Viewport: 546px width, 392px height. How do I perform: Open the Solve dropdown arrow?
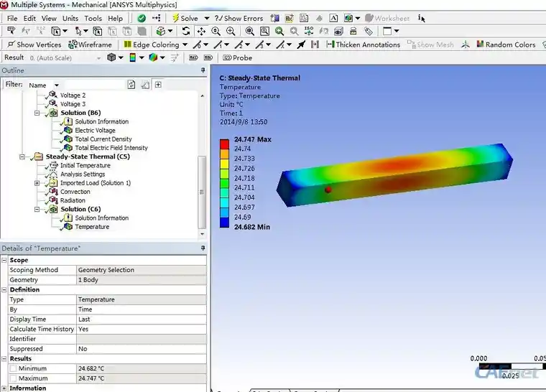(x=207, y=19)
